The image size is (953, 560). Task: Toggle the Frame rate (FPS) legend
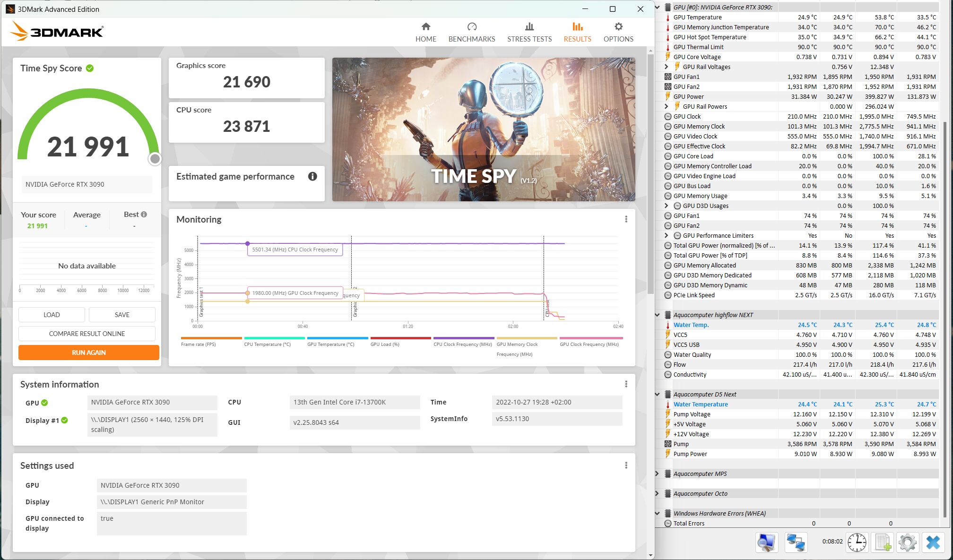click(211, 342)
